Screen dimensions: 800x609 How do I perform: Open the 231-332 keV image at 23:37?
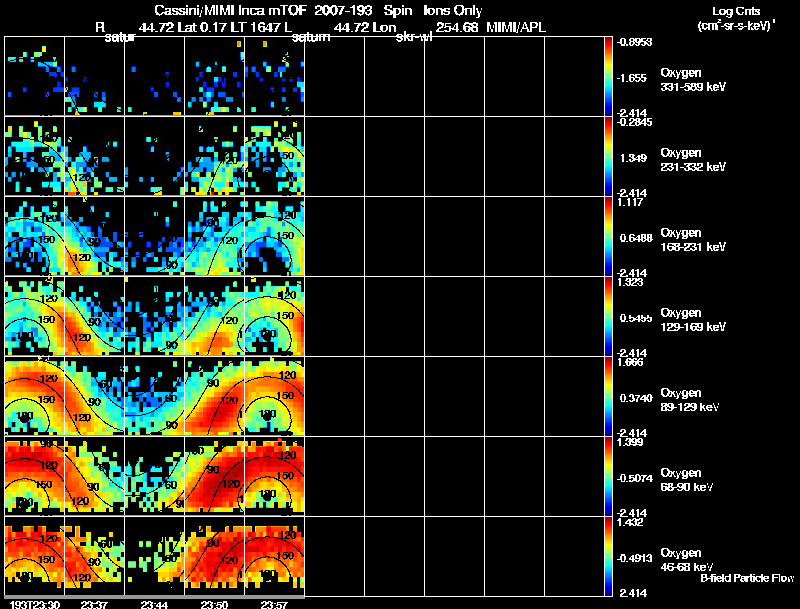tap(94, 156)
